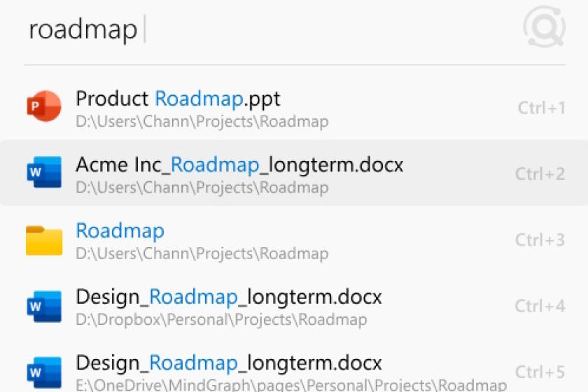Click the search magnifier icon
This screenshot has width=588, height=392.
545,27
